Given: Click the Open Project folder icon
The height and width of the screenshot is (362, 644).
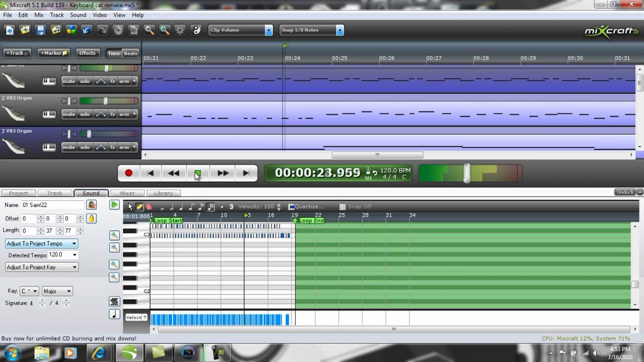Looking at the screenshot, I should 25,30.
